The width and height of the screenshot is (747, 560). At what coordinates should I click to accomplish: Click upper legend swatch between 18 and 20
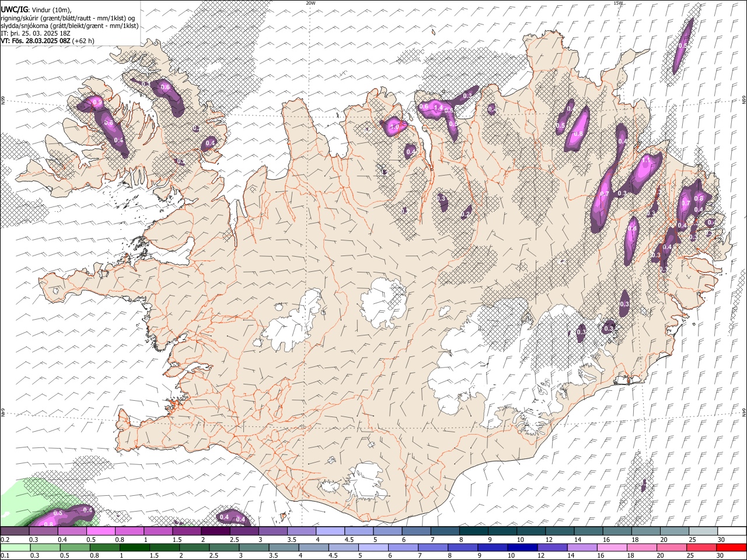click(x=646, y=531)
